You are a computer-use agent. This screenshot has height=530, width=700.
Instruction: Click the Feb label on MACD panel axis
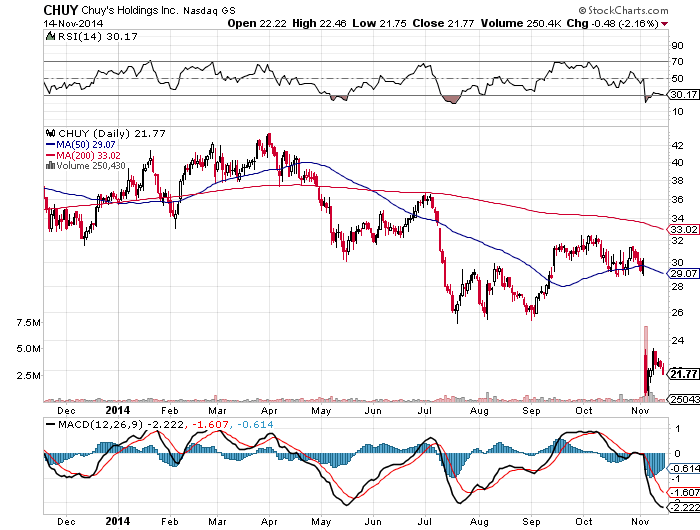(x=170, y=522)
